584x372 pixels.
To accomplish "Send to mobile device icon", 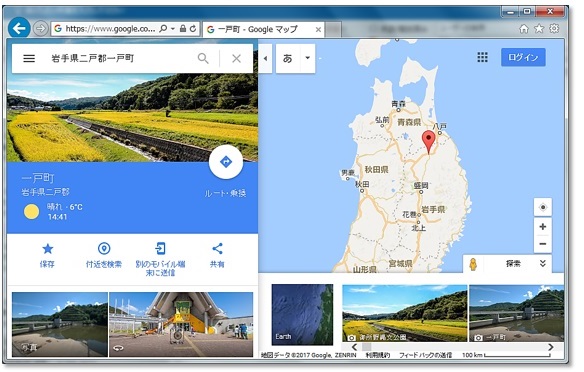I will 160,248.
